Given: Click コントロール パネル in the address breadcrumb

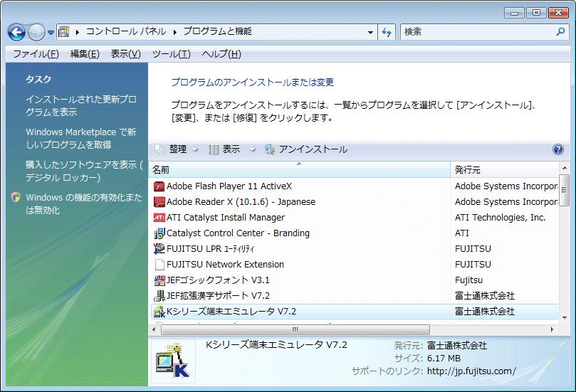Looking at the screenshot, I should click(x=126, y=31).
